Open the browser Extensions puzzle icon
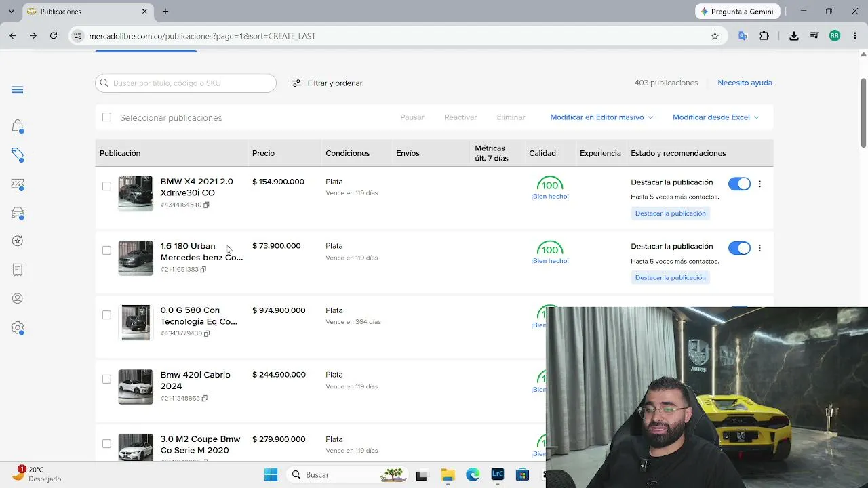Screen dimensions: 868x488 click(764, 36)
